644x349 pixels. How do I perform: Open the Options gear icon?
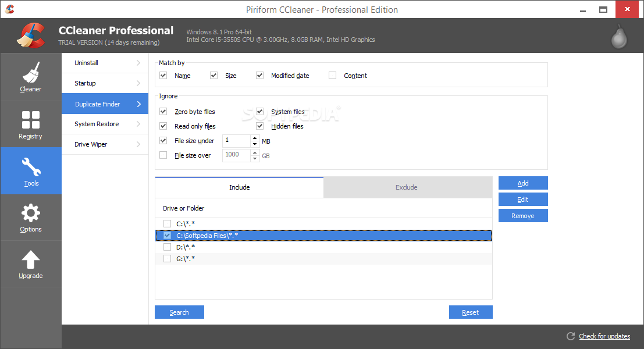click(31, 213)
